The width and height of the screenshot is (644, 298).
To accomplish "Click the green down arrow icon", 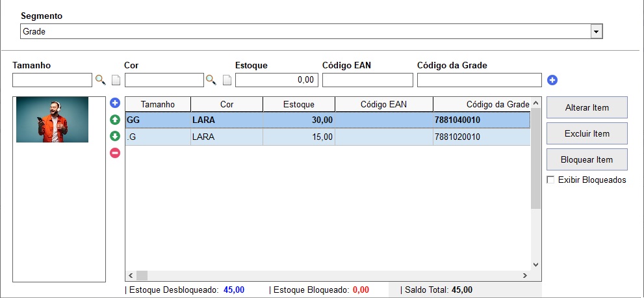I will tap(115, 136).
